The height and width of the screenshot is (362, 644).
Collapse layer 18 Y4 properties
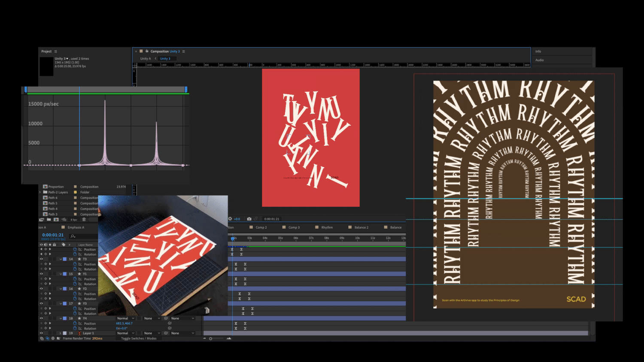(61, 318)
